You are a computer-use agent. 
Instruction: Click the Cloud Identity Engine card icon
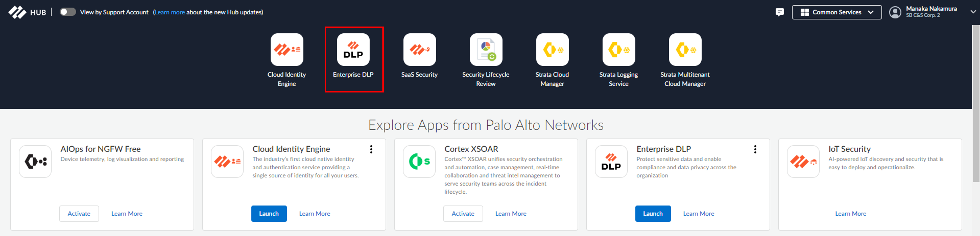(227, 161)
